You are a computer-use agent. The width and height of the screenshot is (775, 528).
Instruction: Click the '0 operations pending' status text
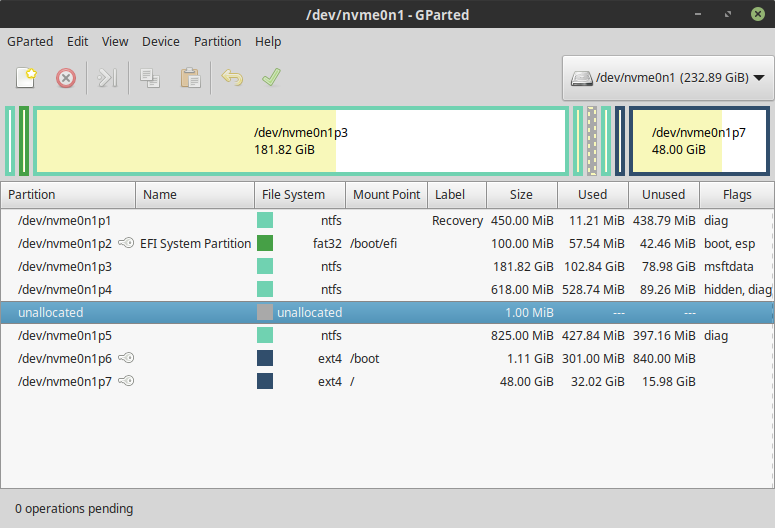pyautogui.click(x=74, y=509)
